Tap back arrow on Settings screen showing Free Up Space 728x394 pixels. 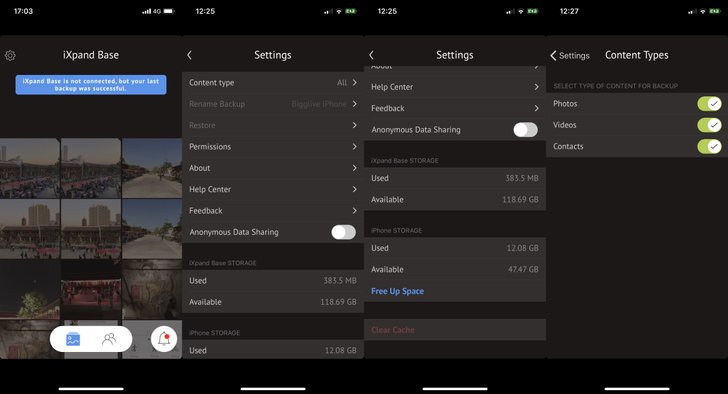371,55
